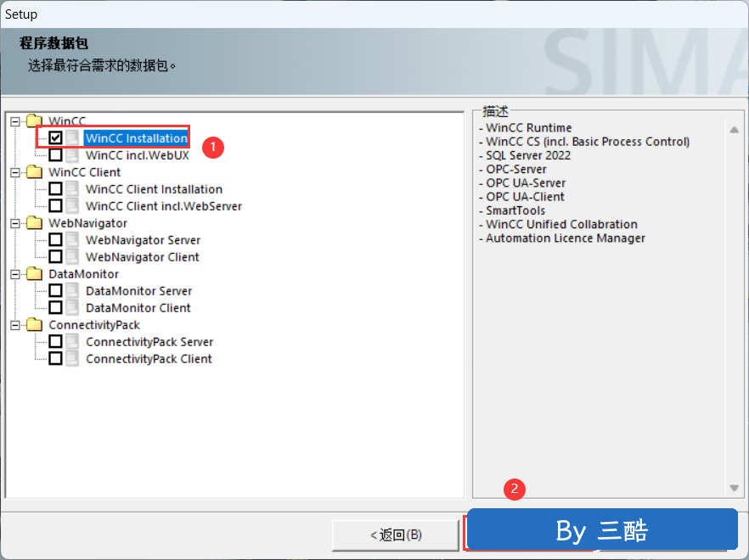Click 'SmartTools' description line
The height and width of the screenshot is (560, 749).
511,210
